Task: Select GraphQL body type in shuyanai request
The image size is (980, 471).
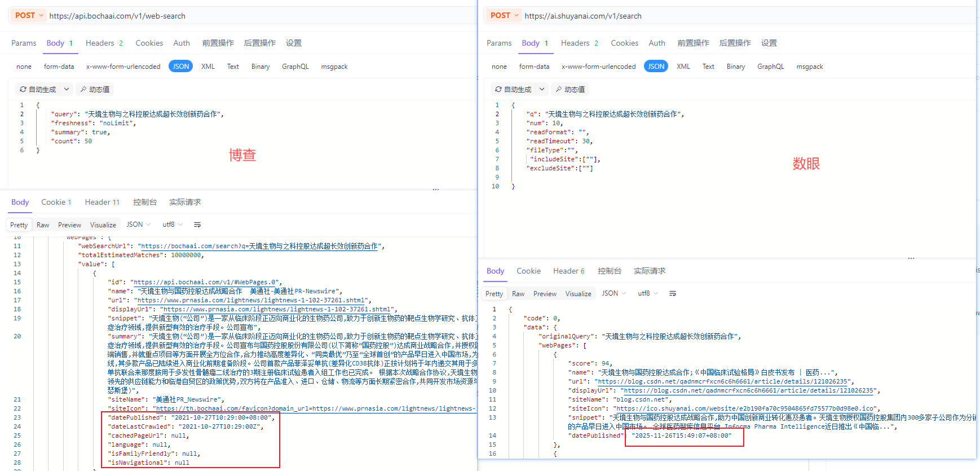Action: click(771, 67)
